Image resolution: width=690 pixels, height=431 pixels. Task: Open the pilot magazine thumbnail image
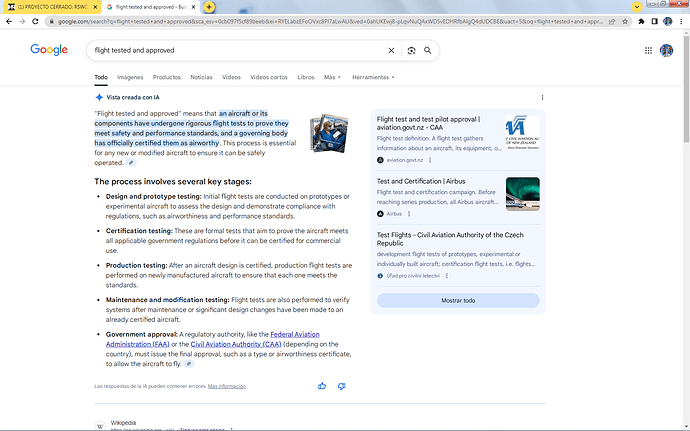tap(329, 133)
